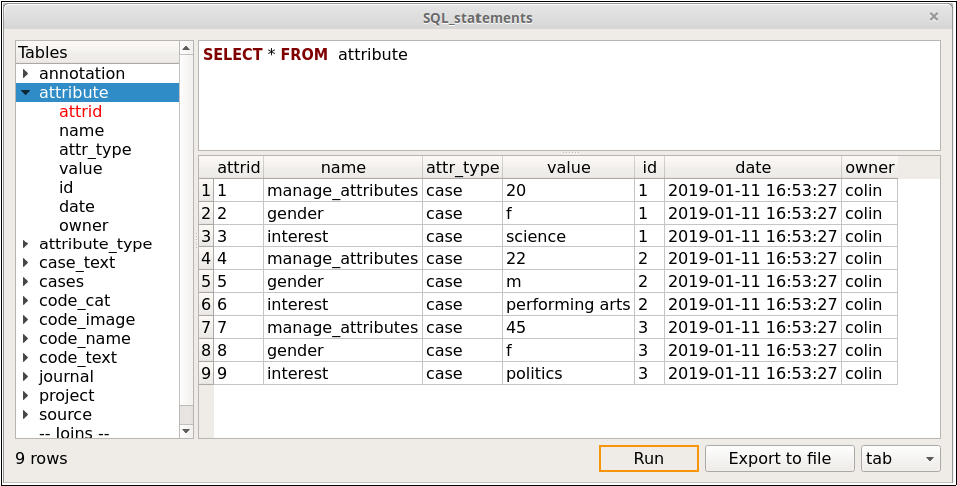Collapse the attribute table node
Screen dimensions: 957x486
pyautogui.click(x=26, y=93)
